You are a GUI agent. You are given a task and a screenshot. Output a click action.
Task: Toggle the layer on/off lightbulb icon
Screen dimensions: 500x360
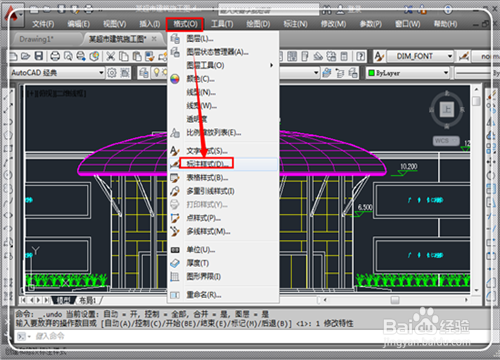point(156,72)
